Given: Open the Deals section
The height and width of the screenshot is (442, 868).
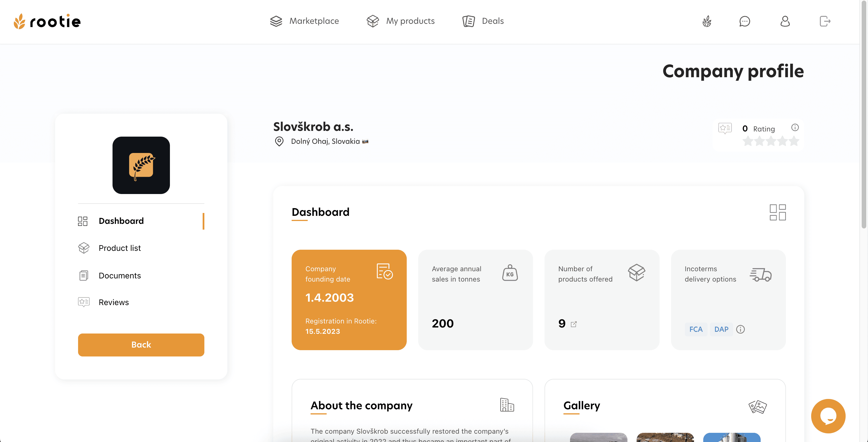Looking at the screenshot, I should 483,21.
